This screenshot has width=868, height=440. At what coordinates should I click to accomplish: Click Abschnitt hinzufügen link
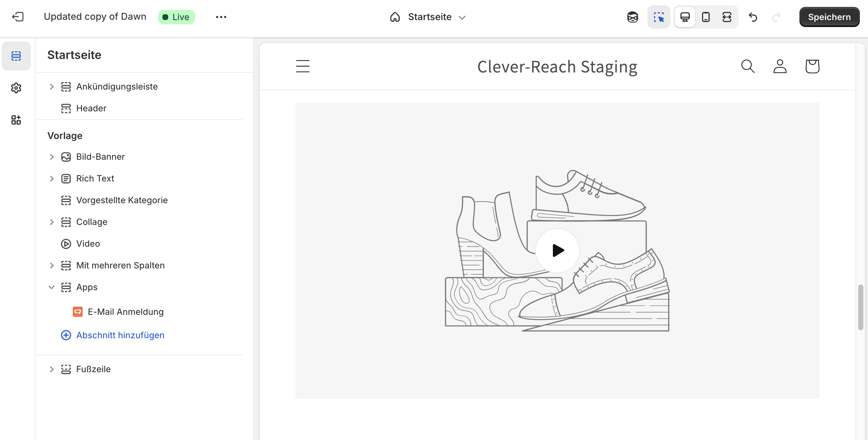click(x=120, y=335)
